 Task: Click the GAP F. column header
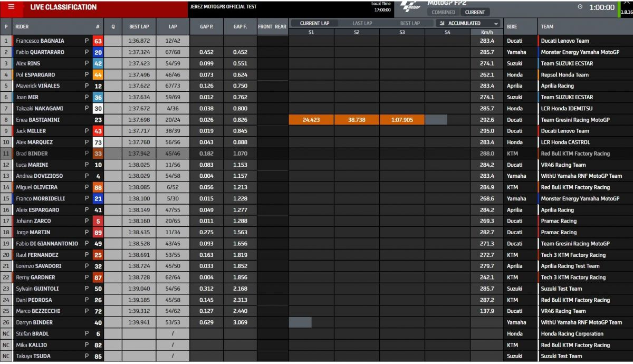[240, 26]
